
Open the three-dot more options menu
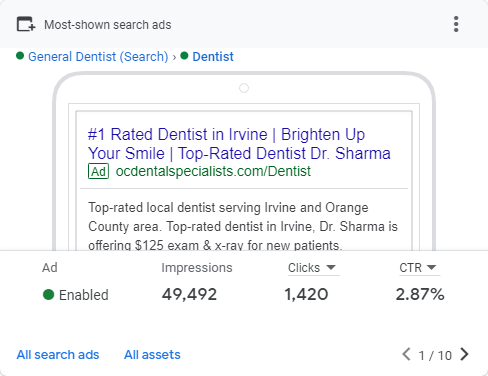pos(456,24)
